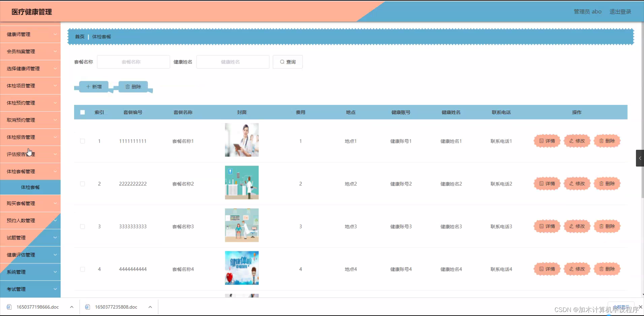Click 删除 for 套餐名称1 row
This screenshot has width=644, height=316.
tap(607, 141)
